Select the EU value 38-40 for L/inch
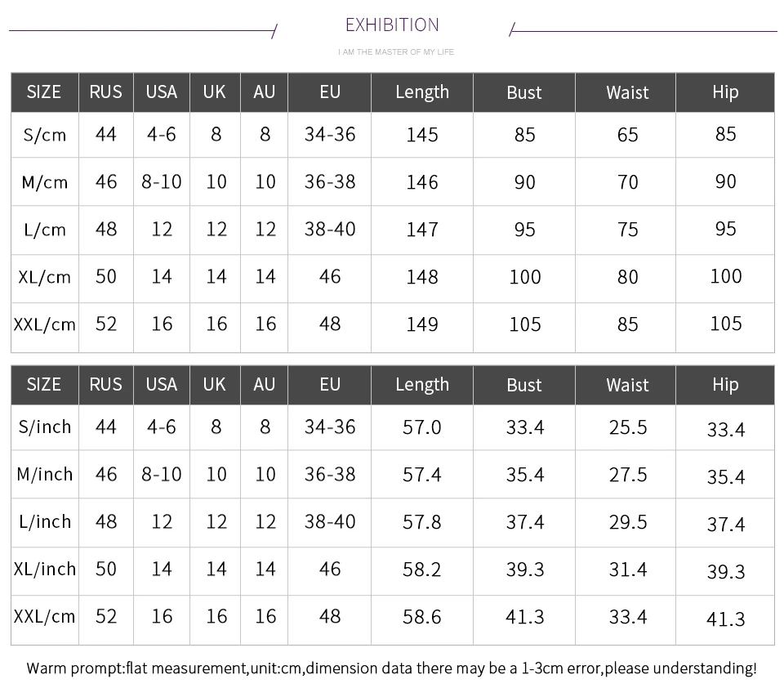 330,522
